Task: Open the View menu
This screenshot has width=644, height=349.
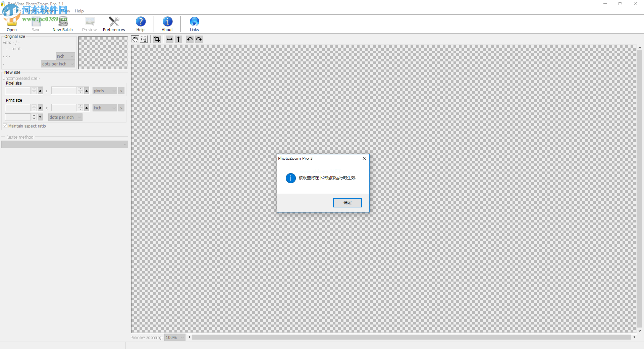Action: [x=66, y=11]
